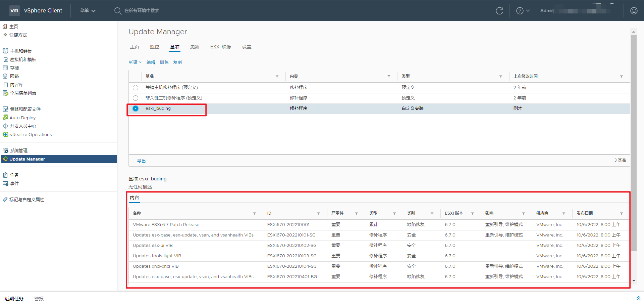Viewport: 644px width, 303px height.
Task: Switch to the 基准 tab
Action: [x=175, y=47]
